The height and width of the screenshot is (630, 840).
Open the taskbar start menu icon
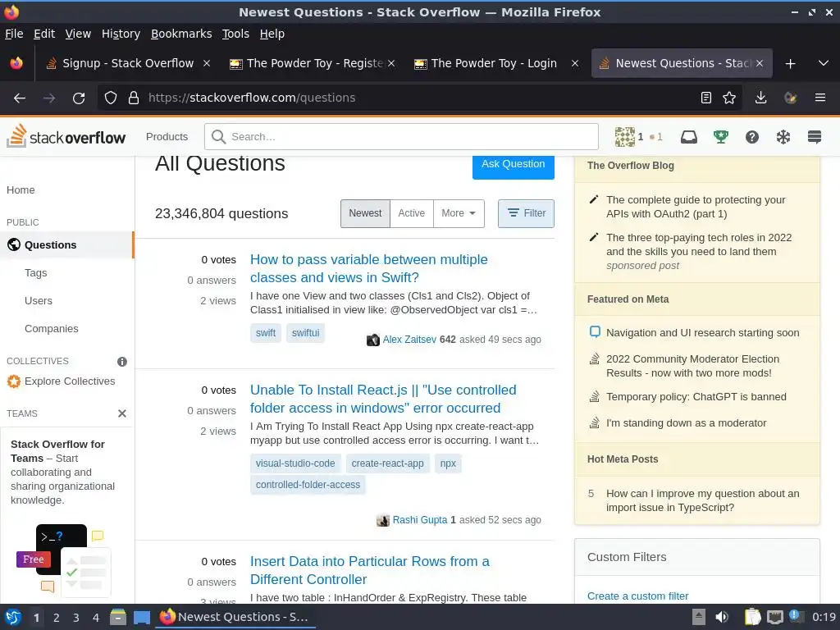(13, 618)
